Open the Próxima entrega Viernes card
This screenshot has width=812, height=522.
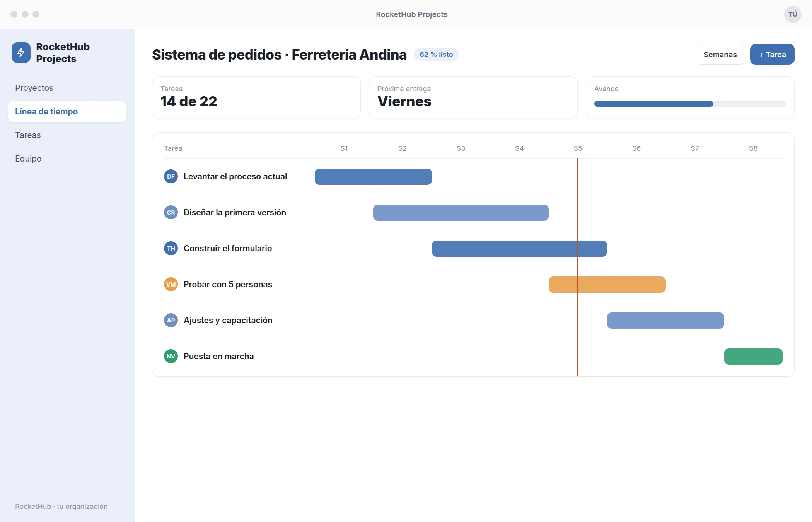point(473,97)
